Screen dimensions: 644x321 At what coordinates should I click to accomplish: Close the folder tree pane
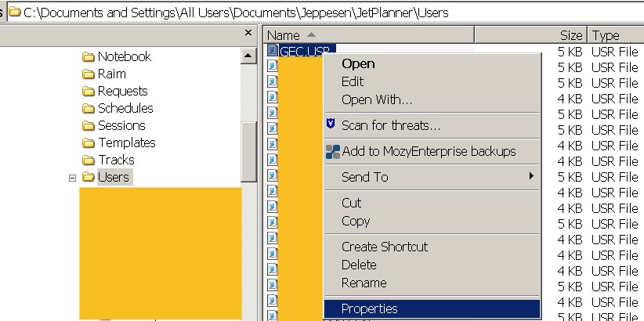[248, 33]
